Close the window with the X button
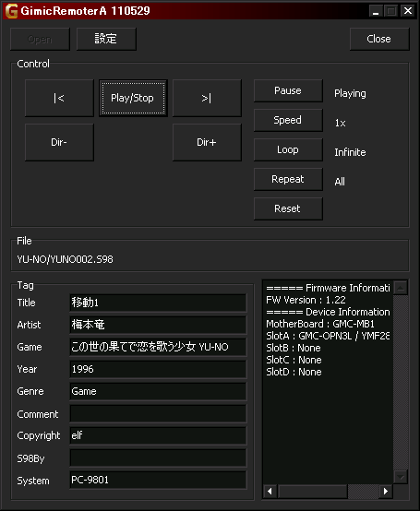Image resolution: width=420 pixels, height=511 pixels. pos(408,11)
